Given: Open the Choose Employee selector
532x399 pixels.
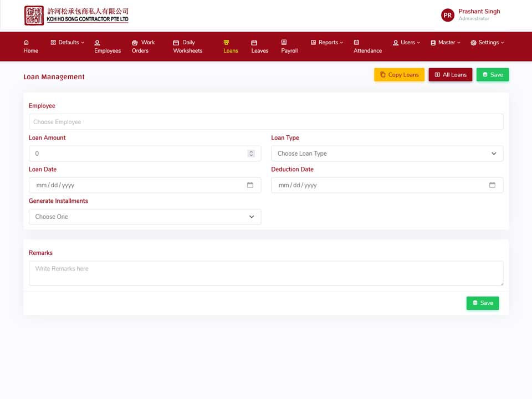Looking at the screenshot, I should point(266,122).
